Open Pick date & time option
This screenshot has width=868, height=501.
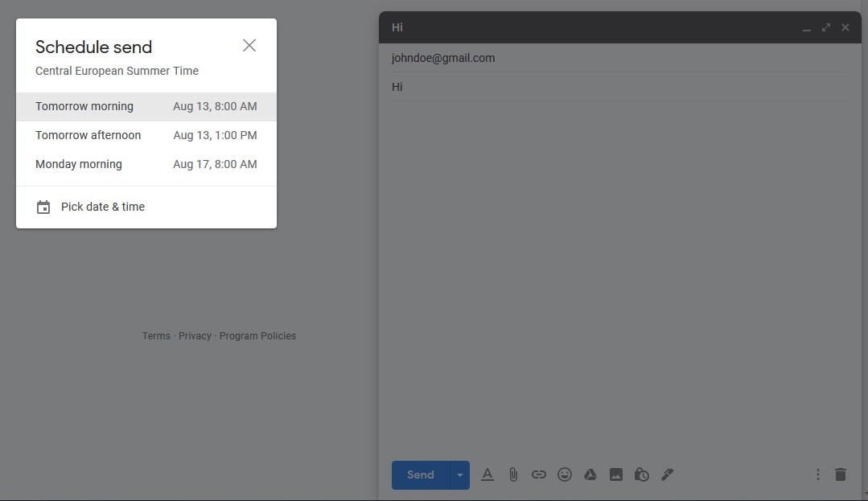[146, 207]
